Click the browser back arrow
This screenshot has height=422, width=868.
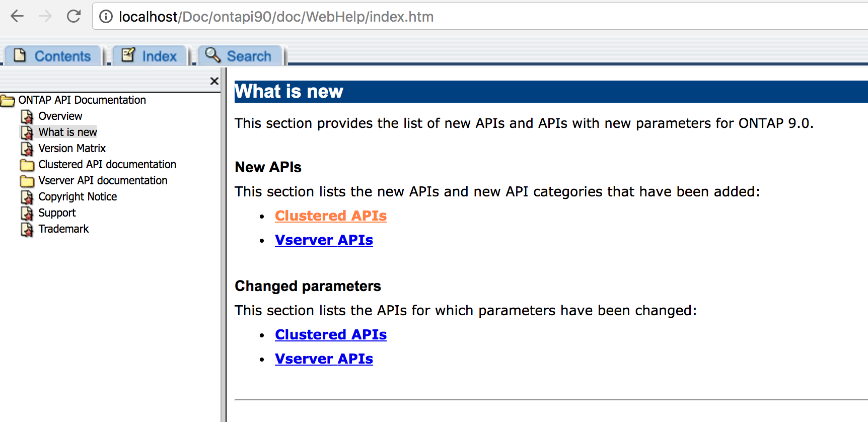pos(17,17)
